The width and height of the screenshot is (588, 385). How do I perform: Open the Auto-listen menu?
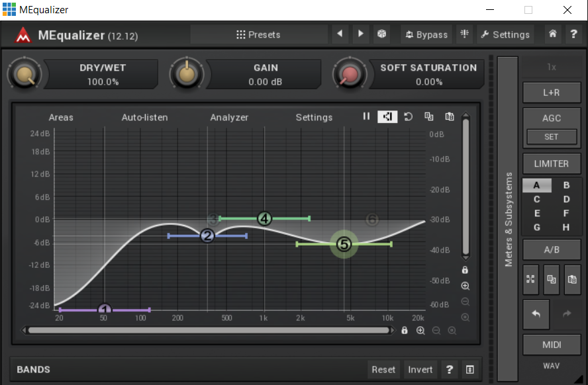pos(145,118)
